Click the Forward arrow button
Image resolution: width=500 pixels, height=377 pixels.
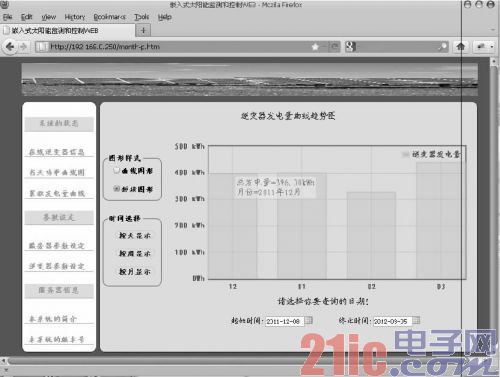click(x=23, y=47)
